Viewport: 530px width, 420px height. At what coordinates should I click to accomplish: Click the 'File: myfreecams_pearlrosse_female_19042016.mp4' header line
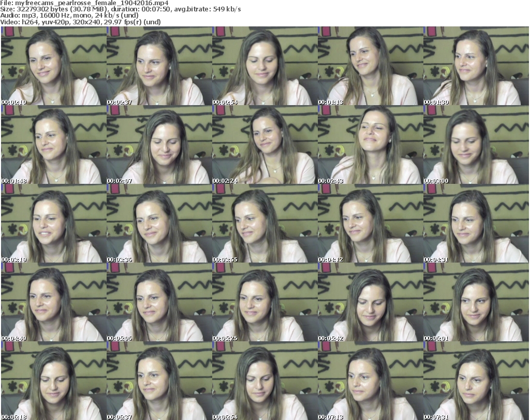pyautogui.click(x=84, y=4)
